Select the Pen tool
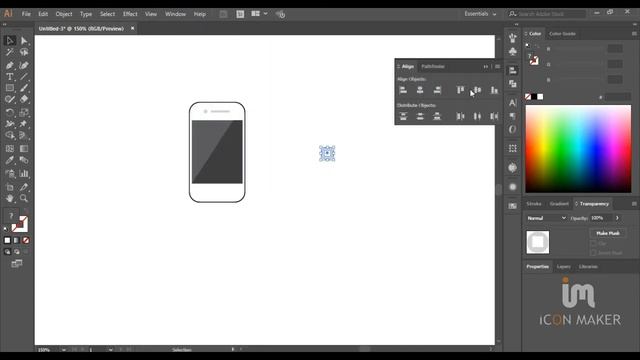Image resolution: width=640 pixels, height=360 pixels. point(10,65)
